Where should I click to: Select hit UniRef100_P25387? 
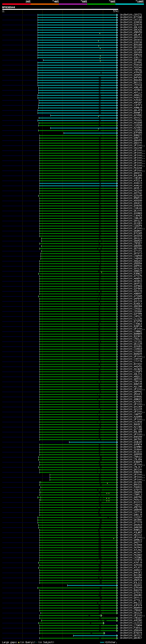pyautogui.click(x=131, y=100)
